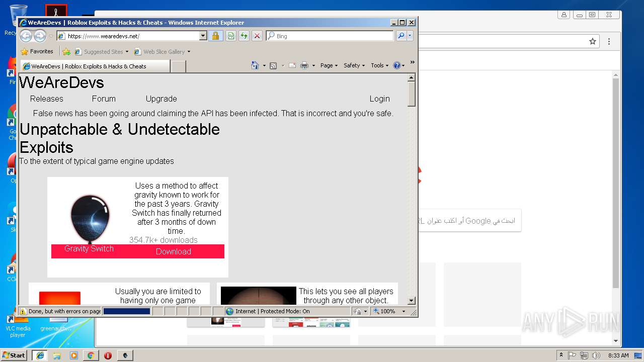Viewport: 644px width, 362px height.
Task: Go to home page via house icon
Action: [255, 65]
